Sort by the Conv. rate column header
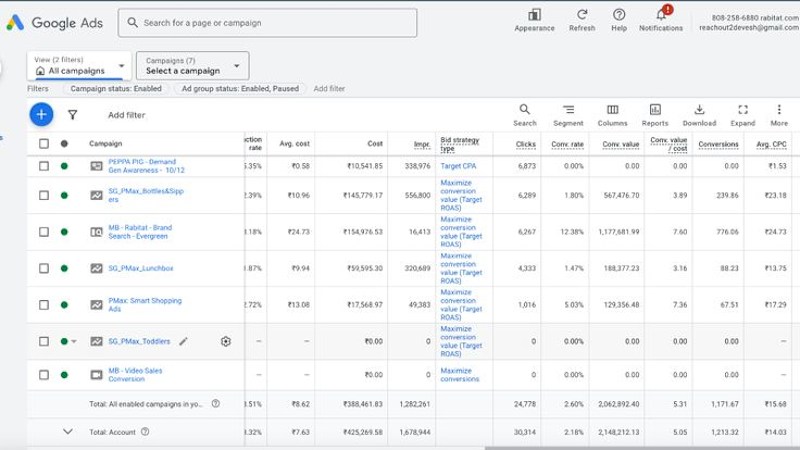The width and height of the screenshot is (800, 450). [x=567, y=144]
